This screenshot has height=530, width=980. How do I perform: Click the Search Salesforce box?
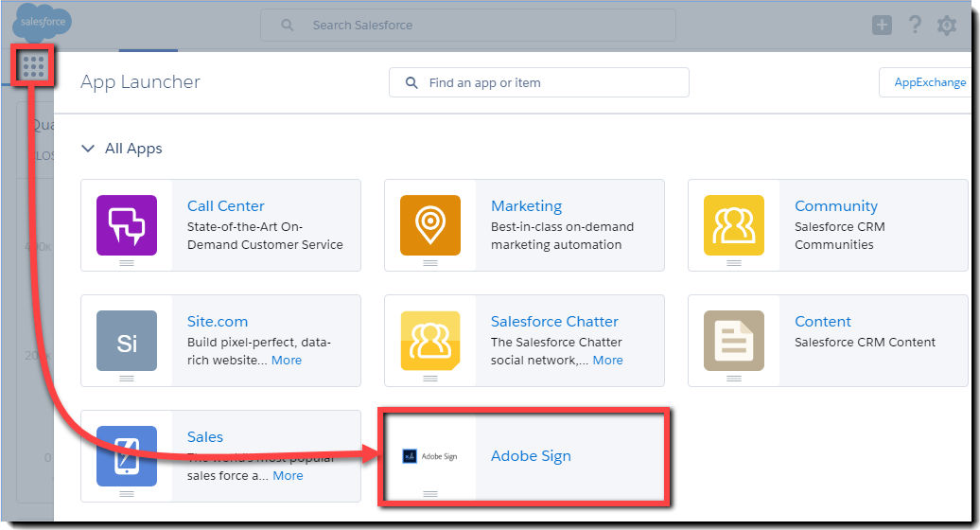coord(468,26)
